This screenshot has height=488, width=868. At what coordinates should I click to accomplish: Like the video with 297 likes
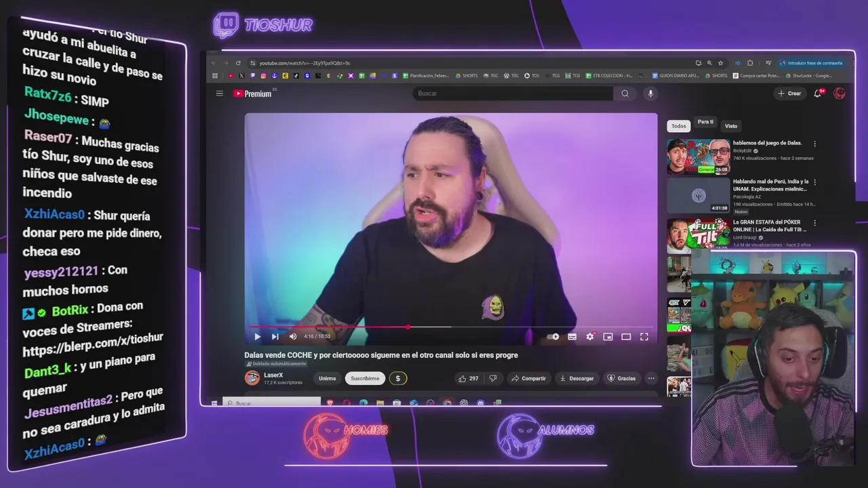tap(468, 378)
